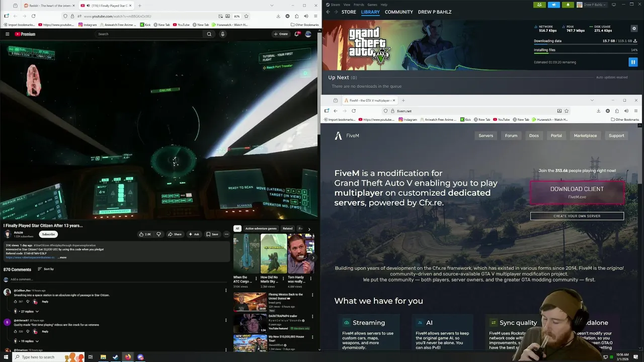Screen dimensions: 644x362
Task: Open FiveM Marketplace nav link
Action: 585,135
